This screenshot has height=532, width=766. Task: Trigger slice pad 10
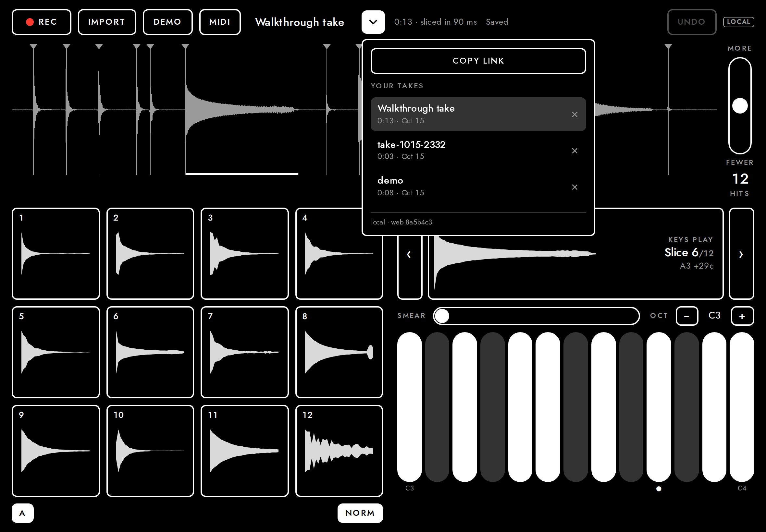[150, 451]
